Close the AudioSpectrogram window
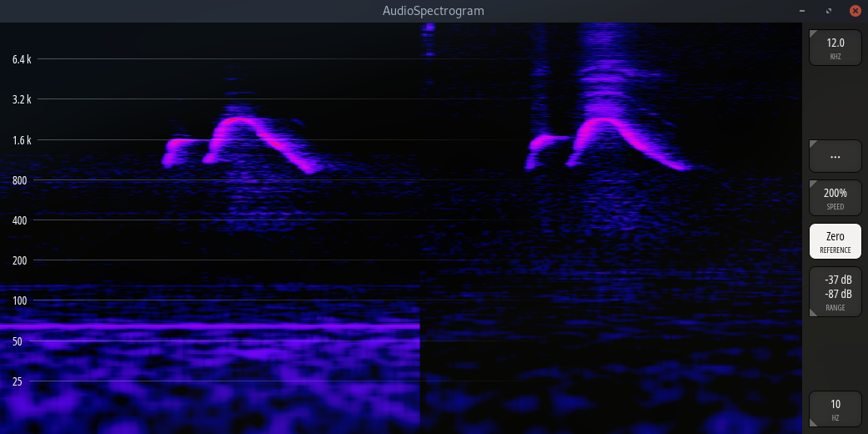The height and width of the screenshot is (434, 868). click(855, 11)
